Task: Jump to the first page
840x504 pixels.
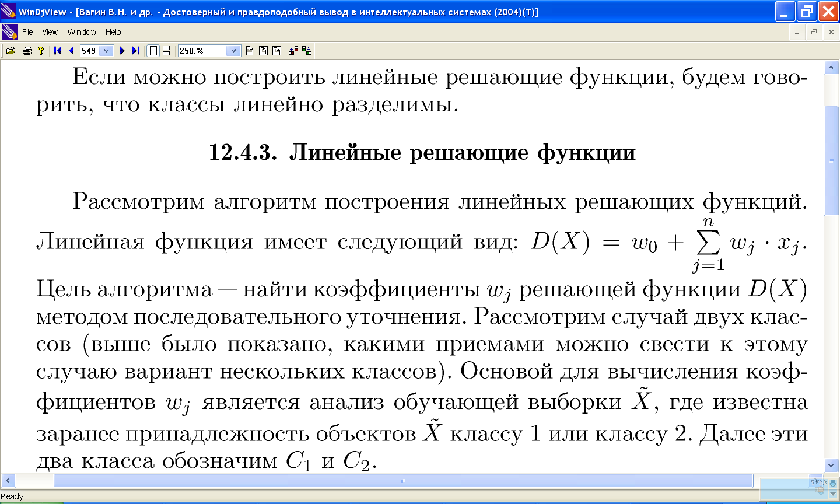Action: point(58,51)
